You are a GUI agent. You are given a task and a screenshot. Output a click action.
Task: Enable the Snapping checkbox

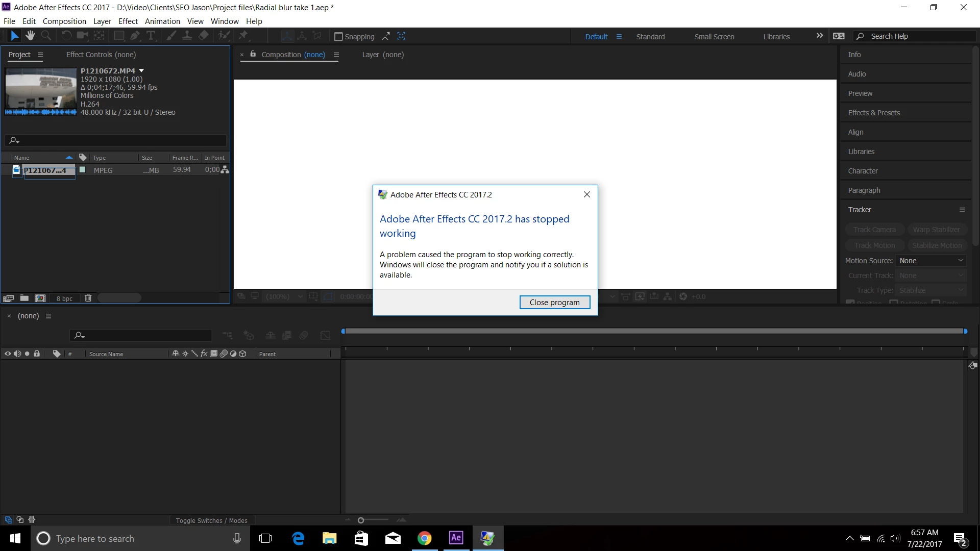338,37
